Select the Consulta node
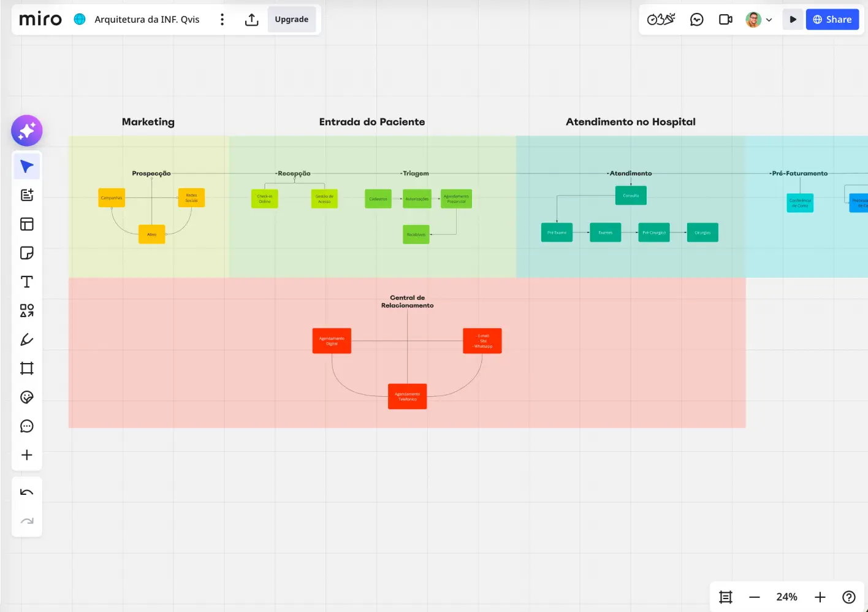The height and width of the screenshot is (612, 868). coord(631,196)
